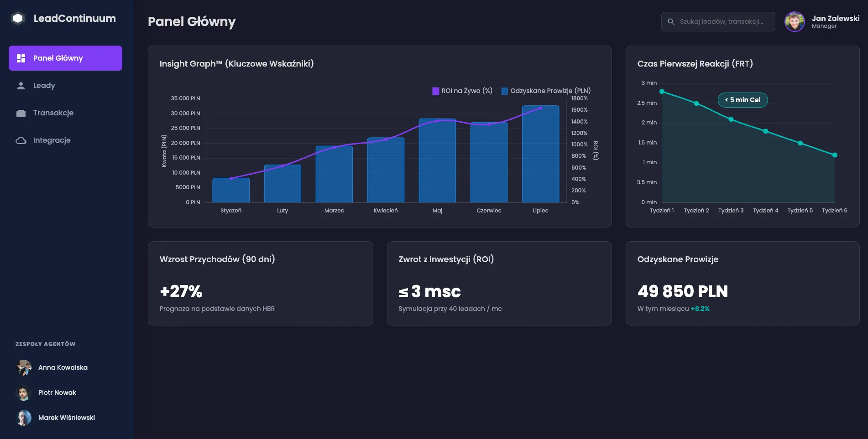
Task: Select the Panel Główny dashboard icon
Action: point(20,58)
